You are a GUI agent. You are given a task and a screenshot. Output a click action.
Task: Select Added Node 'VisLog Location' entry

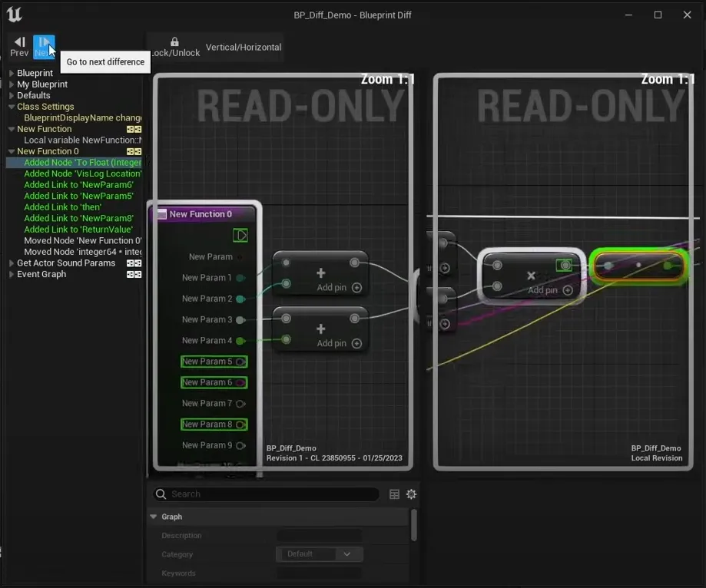coord(83,173)
